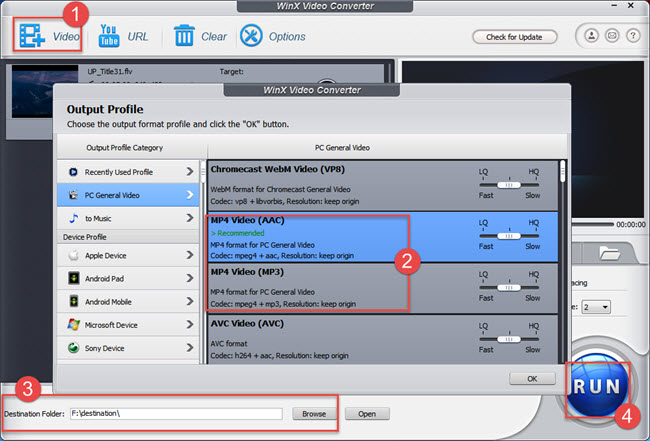Select Apple Device profile category
This screenshot has height=441, width=650.
128,255
